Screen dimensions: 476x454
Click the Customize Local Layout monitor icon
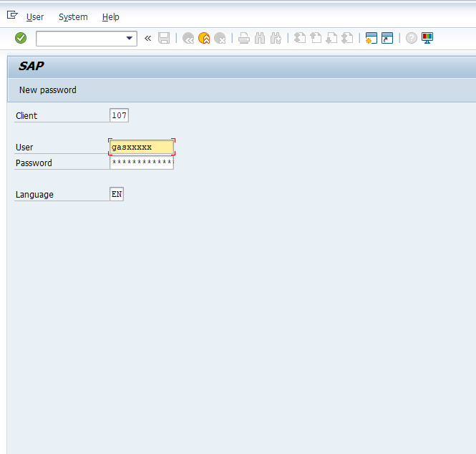[427, 38]
